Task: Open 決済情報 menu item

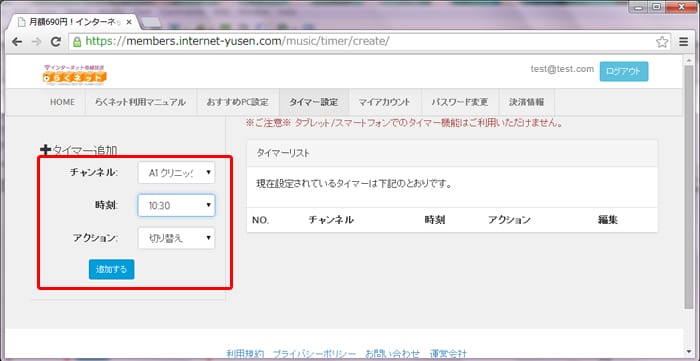Action: [527, 102]
